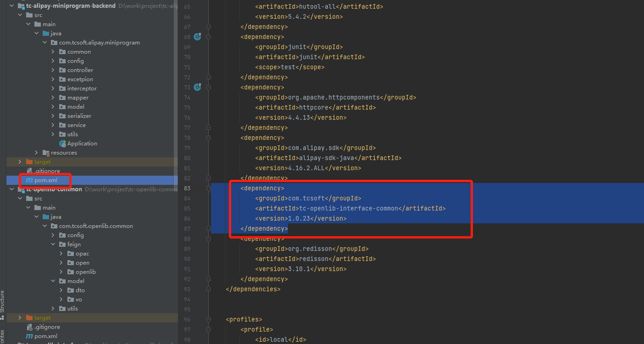Image resolution: width=644 pixels, height=344 pixels.
Task: Click the groupId org.apache.httpcomponents text
Action: click(x=334, y=97)
